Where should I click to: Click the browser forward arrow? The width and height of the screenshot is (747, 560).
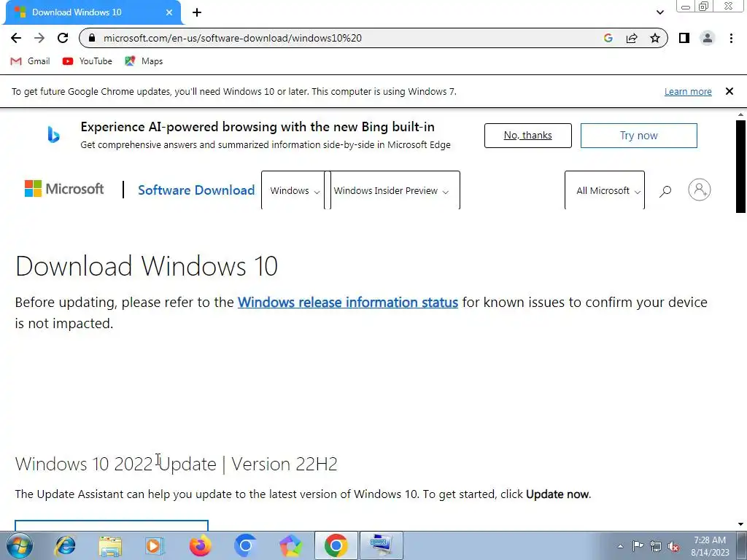point(39,38)
